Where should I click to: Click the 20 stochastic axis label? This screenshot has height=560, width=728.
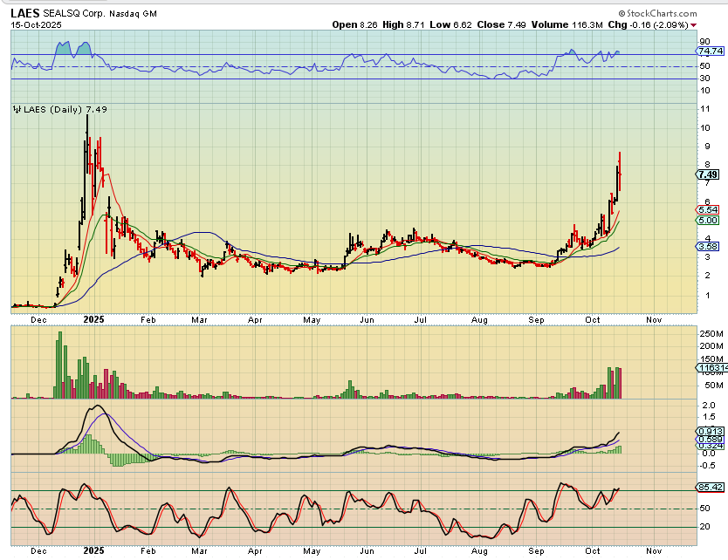click(704, 526)
